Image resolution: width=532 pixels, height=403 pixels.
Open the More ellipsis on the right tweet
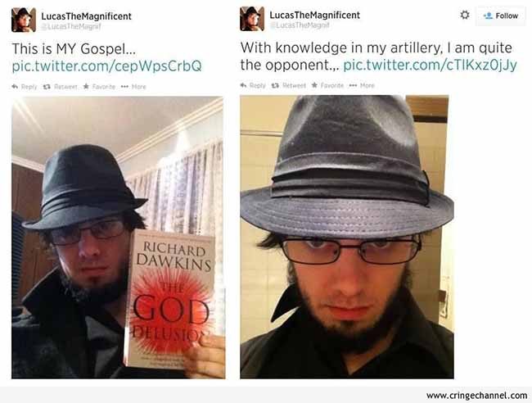click(353, 85)
